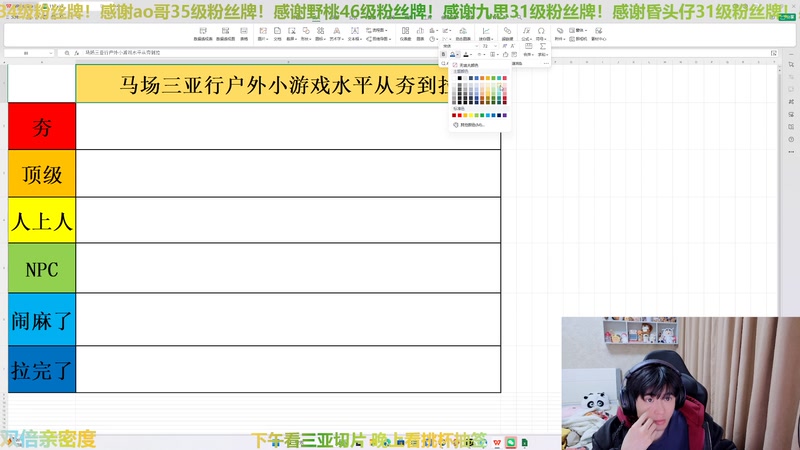
Task: Open the Form controls dropdown
Action: coord(579,30)
